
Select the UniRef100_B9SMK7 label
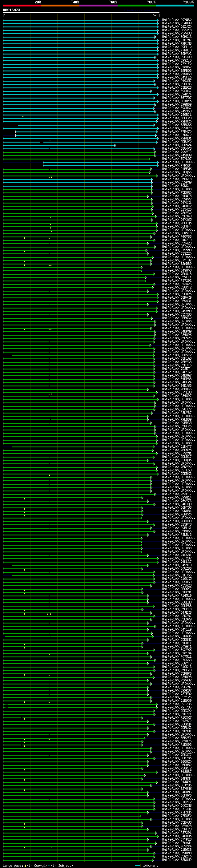[176, 91]
